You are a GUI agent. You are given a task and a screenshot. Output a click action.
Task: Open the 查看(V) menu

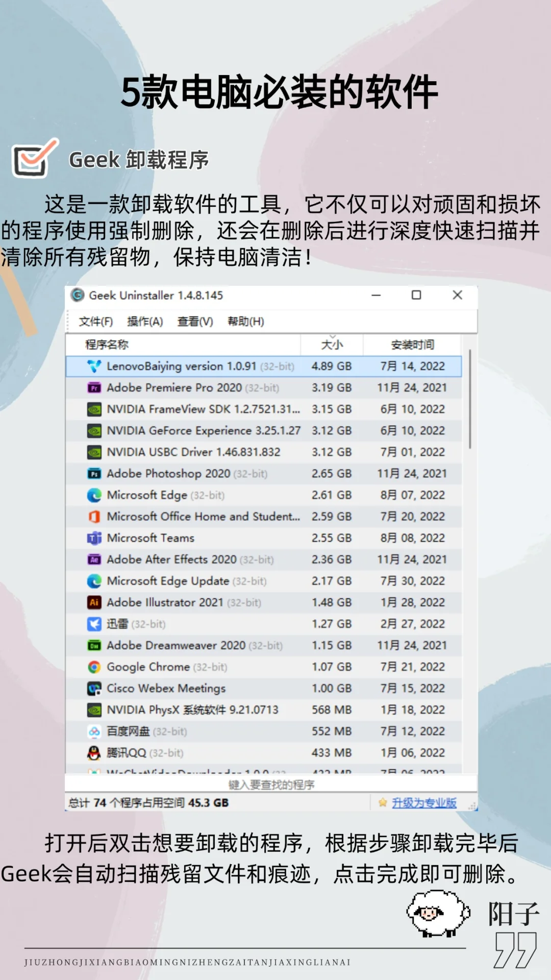tap(195, 322)
